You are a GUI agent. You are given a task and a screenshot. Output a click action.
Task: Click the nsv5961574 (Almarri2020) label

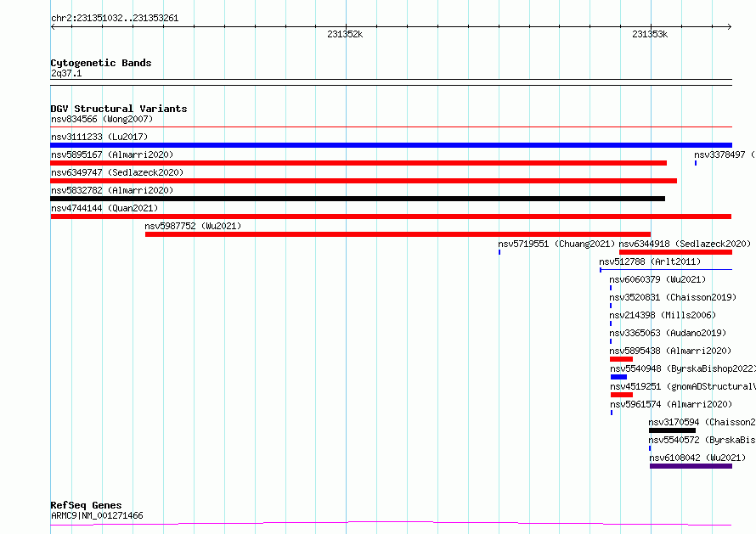[x=671, y=404]
